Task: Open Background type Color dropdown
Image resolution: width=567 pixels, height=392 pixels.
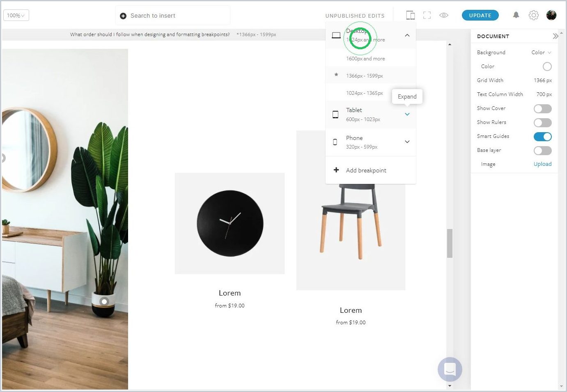Action: tap(541, 53)
